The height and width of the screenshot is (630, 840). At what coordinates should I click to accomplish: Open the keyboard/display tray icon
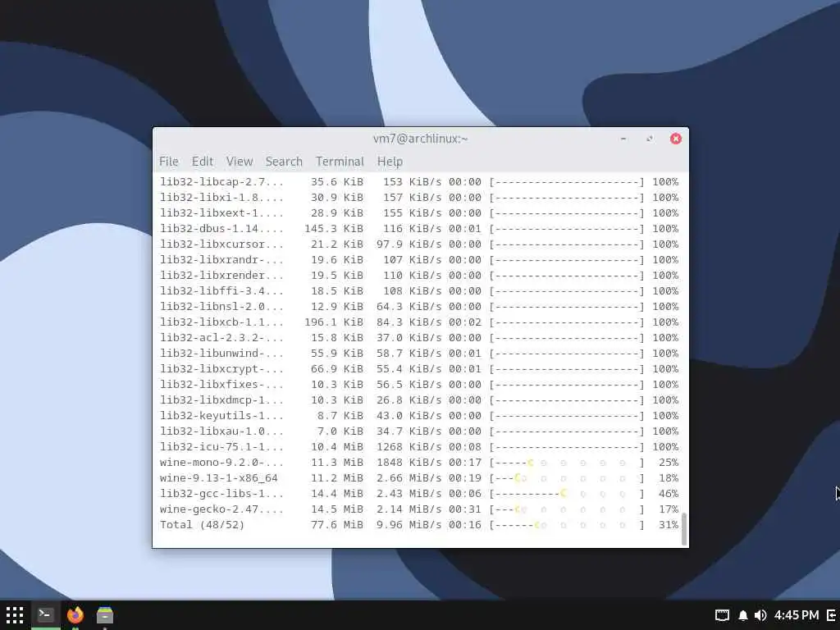tap(722, 615)
